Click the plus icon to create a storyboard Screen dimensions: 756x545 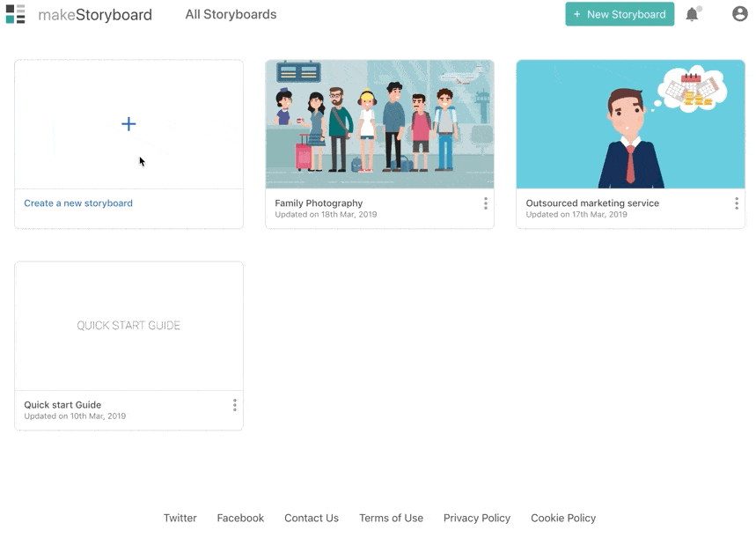pos(128,124)
